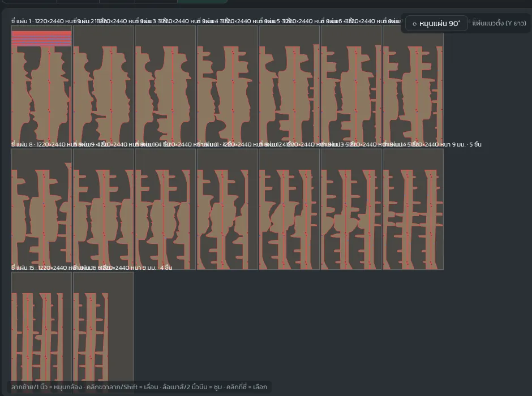Screen dimensions: 532x396
Task: Select the แผ่น 12 sheet layout
Action: point(289,209)
